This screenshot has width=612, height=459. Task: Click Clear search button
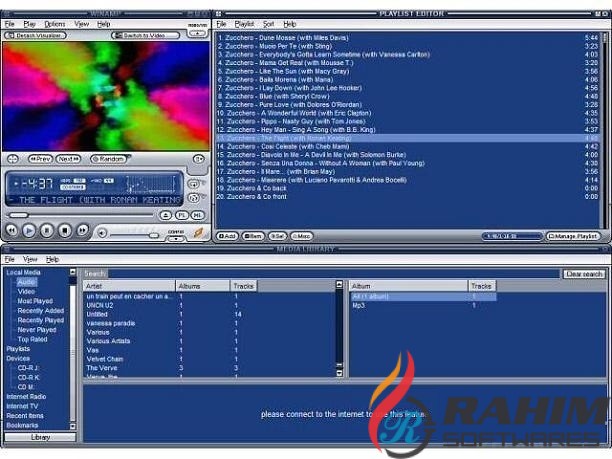click(x=584, y=274)
